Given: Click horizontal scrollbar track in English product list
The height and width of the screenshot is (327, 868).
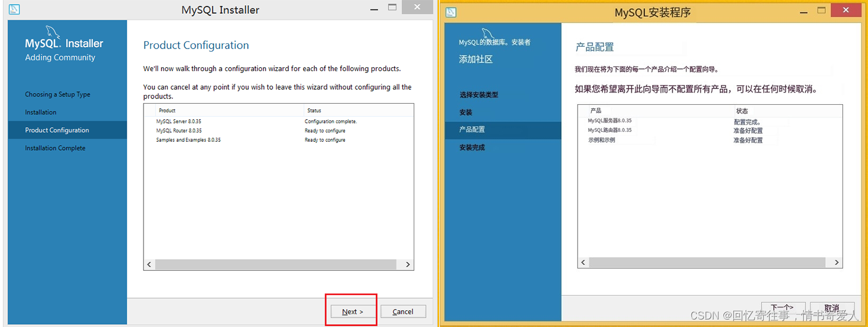Looking at the screenshot, I should 276,264.
